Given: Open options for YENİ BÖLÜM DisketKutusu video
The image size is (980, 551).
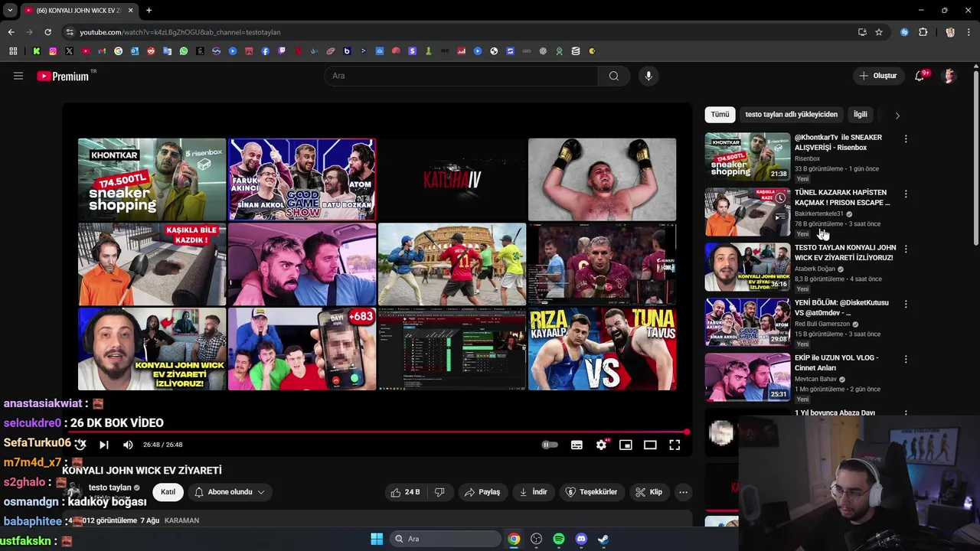Looking at the screenshot, I should click(x=906, y=304).
